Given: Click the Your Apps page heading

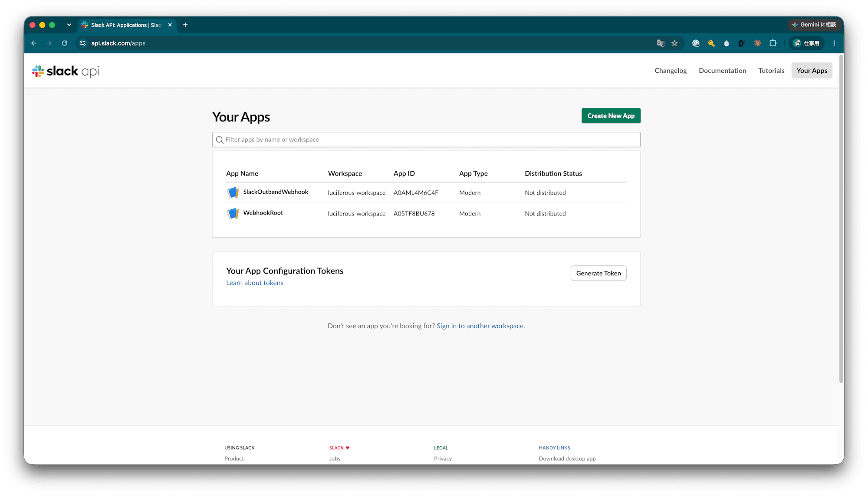Looking at the screenshot, I should (241, 117).
